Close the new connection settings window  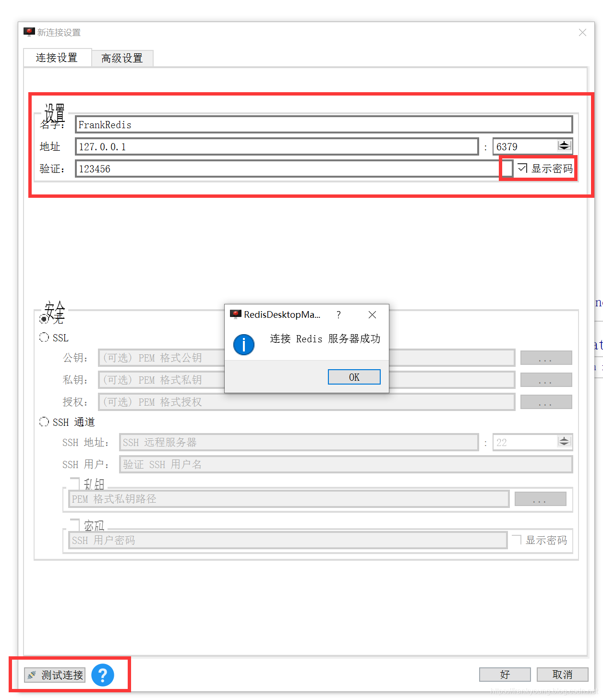(582, 32)
